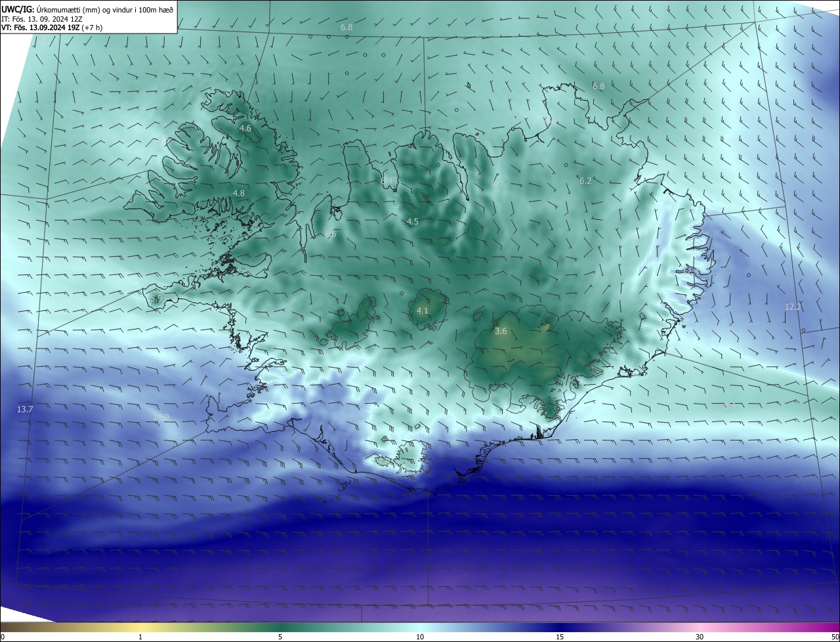Viewport: 840px width, 642px height.
Task: Click the 8.6 value label on the map
Action: (x=330, y=234)
